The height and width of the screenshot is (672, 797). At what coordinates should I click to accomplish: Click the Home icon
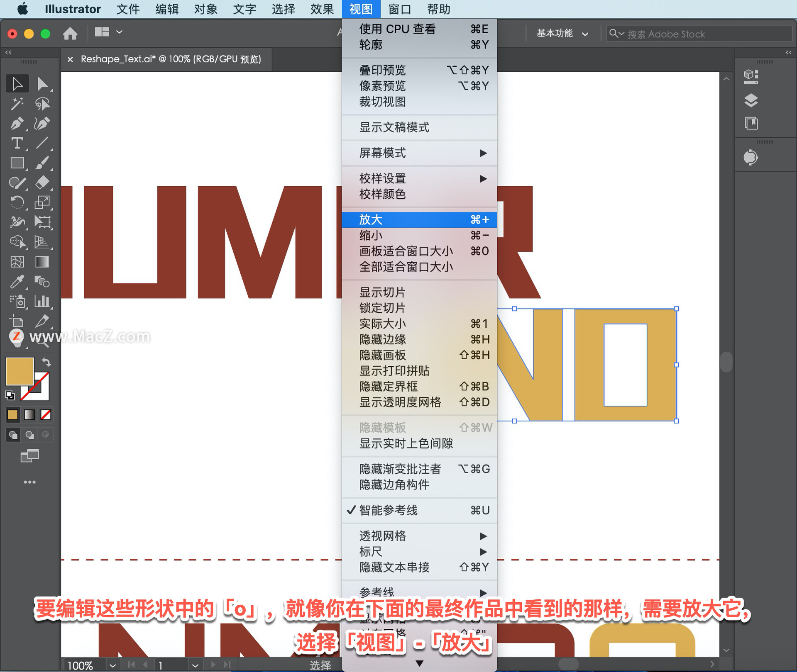point(70,33)
